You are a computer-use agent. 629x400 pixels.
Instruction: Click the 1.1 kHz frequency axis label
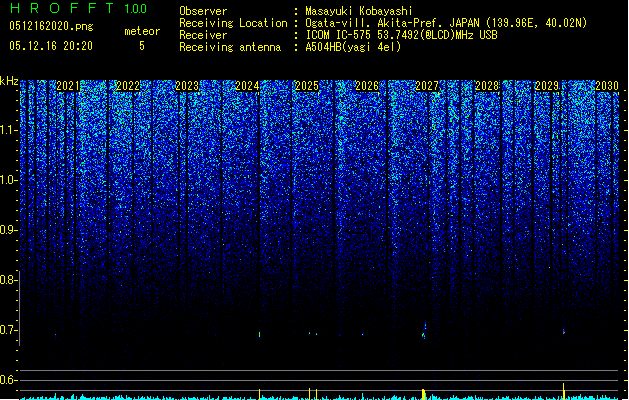[9, 130]
